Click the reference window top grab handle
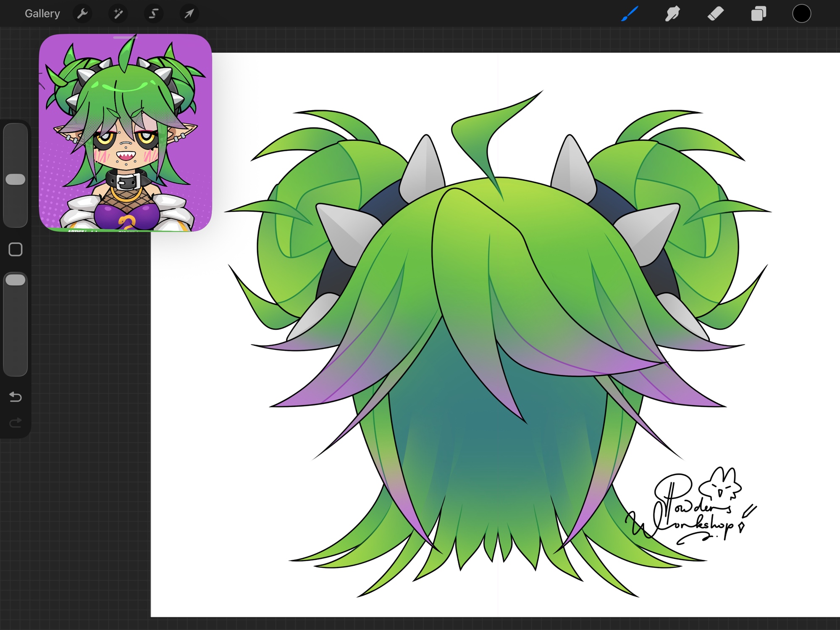The width and height of the screenshot is (840, 630). pos(125,38)
